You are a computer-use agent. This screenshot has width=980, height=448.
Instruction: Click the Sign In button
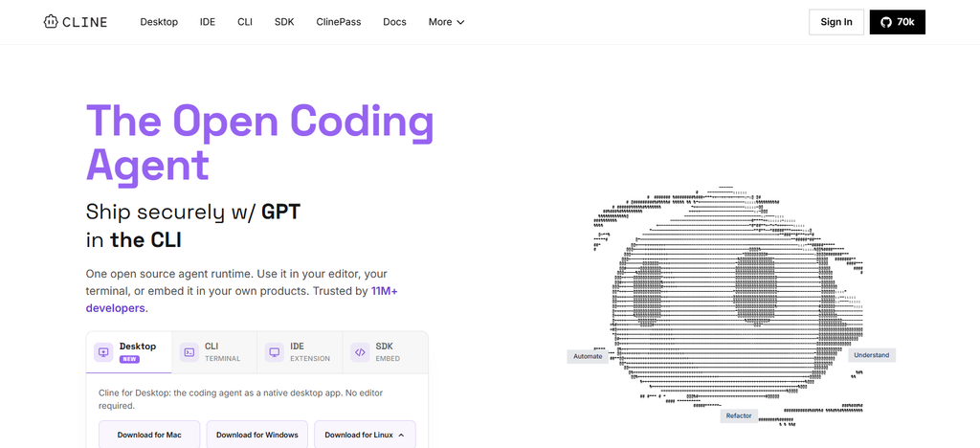(x=836, y=22)
